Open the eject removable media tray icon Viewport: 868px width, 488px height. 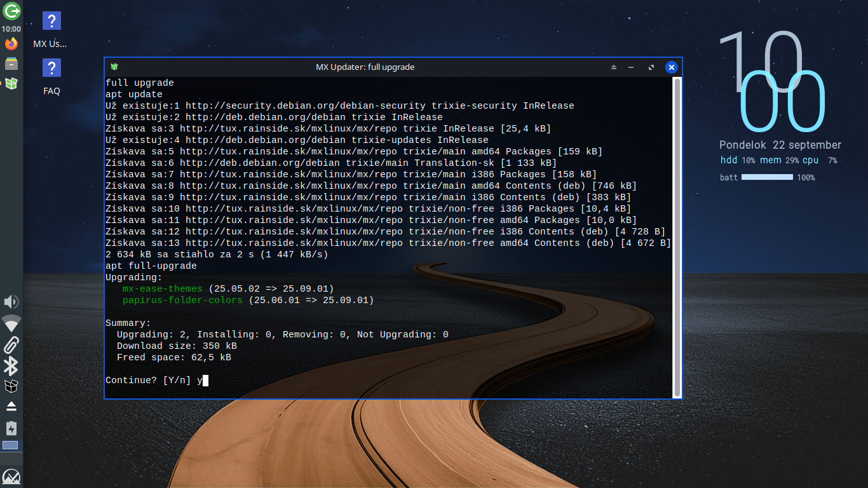click(x=11, y=406)
